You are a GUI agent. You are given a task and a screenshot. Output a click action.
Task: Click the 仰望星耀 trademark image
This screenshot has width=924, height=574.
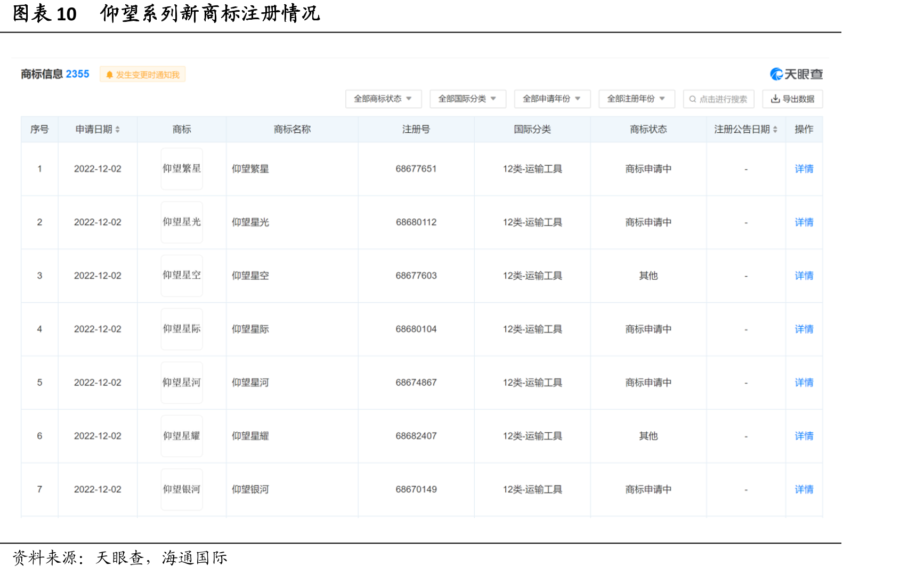click(x=182, y=436)
